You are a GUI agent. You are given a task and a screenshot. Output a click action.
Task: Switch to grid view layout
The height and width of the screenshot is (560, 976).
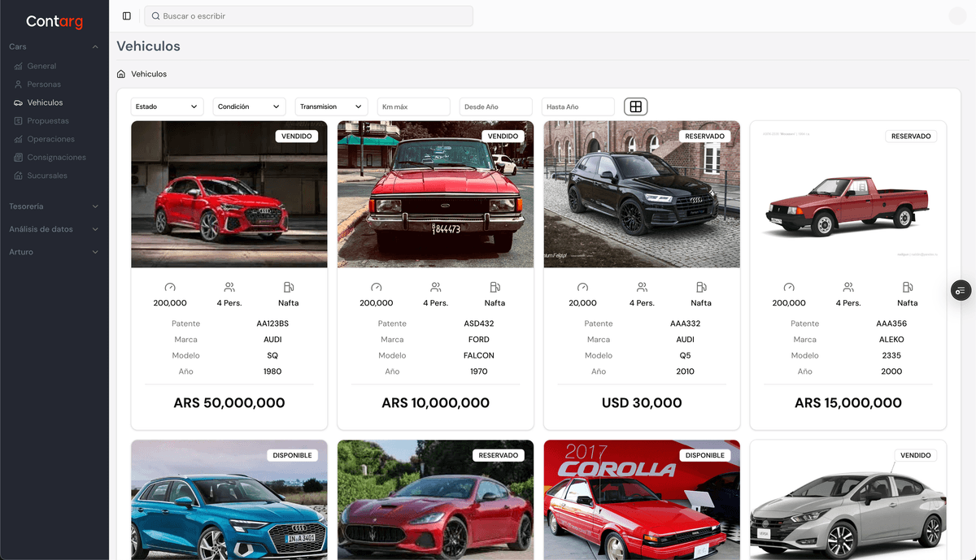(636, 106)
